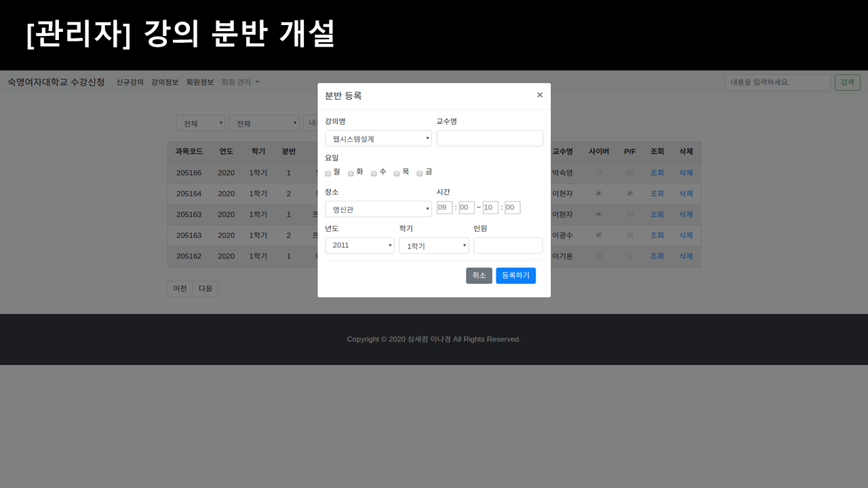Open 조회 link for course 205166
The width and height of the screenshot is (868, 488).
[x=656, y=173]
